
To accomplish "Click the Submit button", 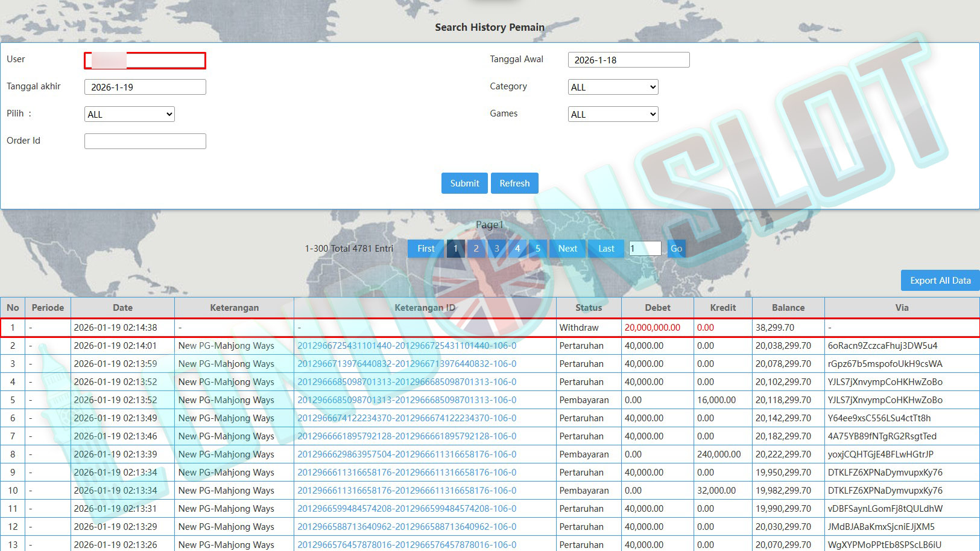I will coord(464,183).
